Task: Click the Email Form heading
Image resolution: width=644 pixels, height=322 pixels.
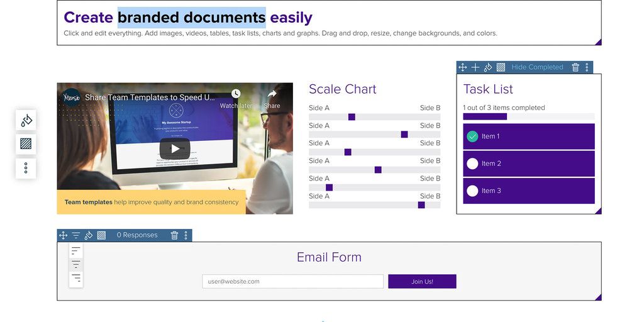Action: point(329,257)
